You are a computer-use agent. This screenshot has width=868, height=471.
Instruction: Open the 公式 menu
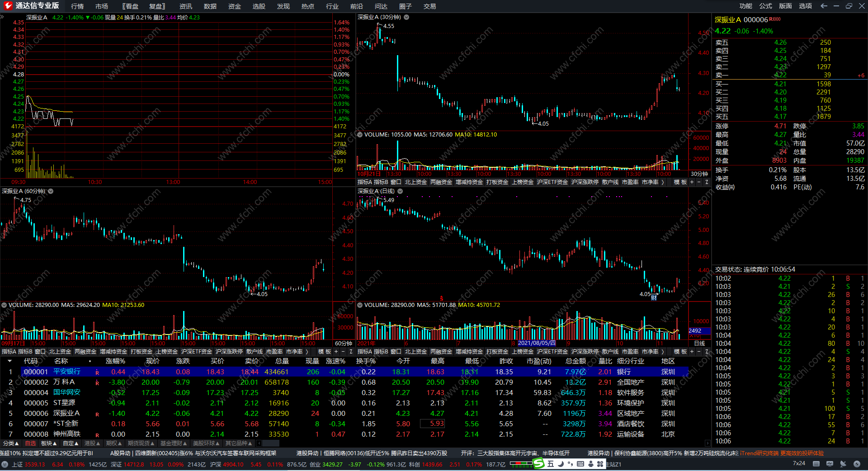(766, 6)
